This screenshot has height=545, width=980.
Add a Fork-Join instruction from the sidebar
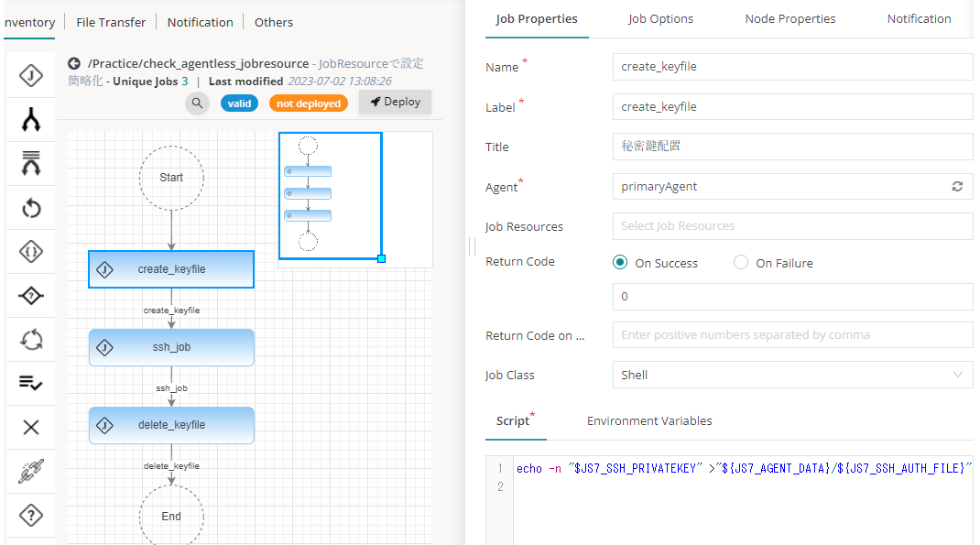30,119
